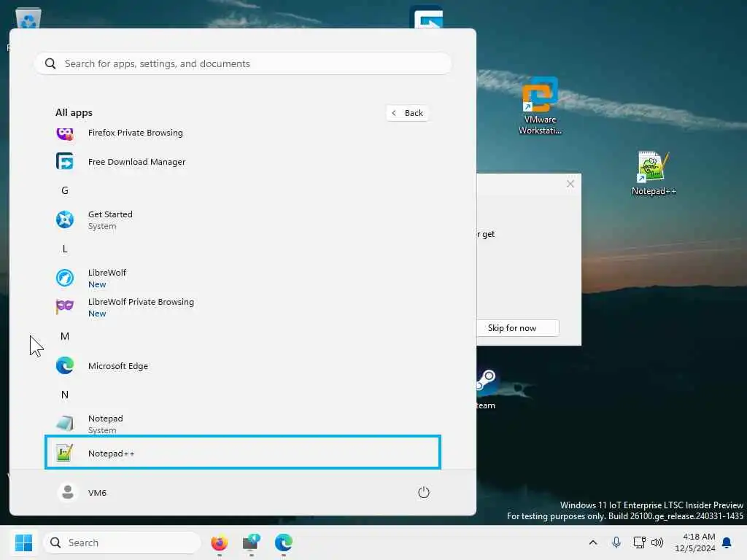
Task: Show hidden system tray icons
Action: tap(592, 542)
